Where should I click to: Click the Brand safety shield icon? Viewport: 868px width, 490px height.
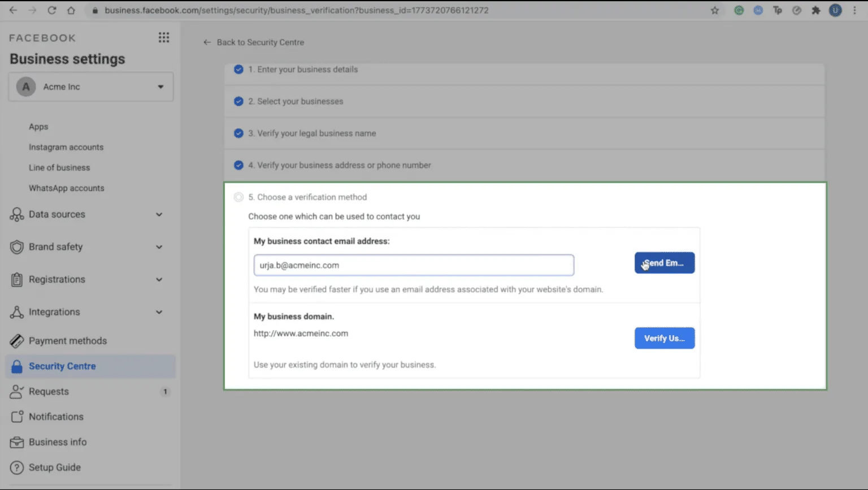[x=17, y=247]
